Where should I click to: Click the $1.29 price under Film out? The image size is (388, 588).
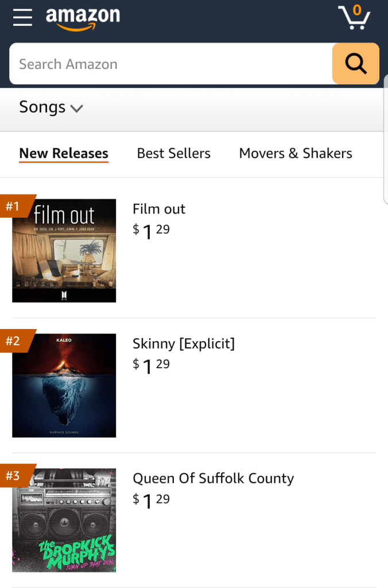[152, 231]
